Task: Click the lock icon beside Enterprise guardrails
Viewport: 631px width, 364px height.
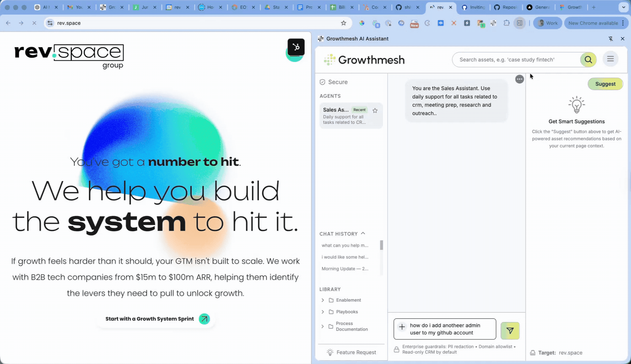Action: (x=396, y=350)
